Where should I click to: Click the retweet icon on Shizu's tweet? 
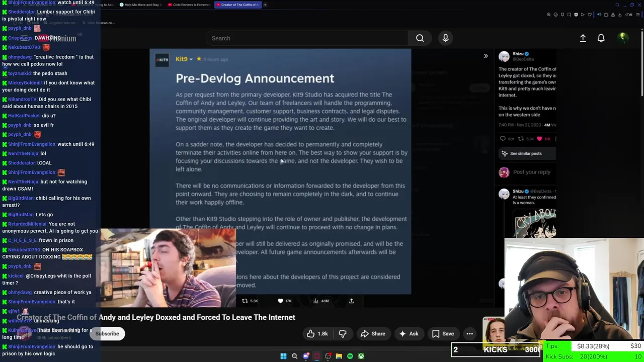tap(521, 139)
